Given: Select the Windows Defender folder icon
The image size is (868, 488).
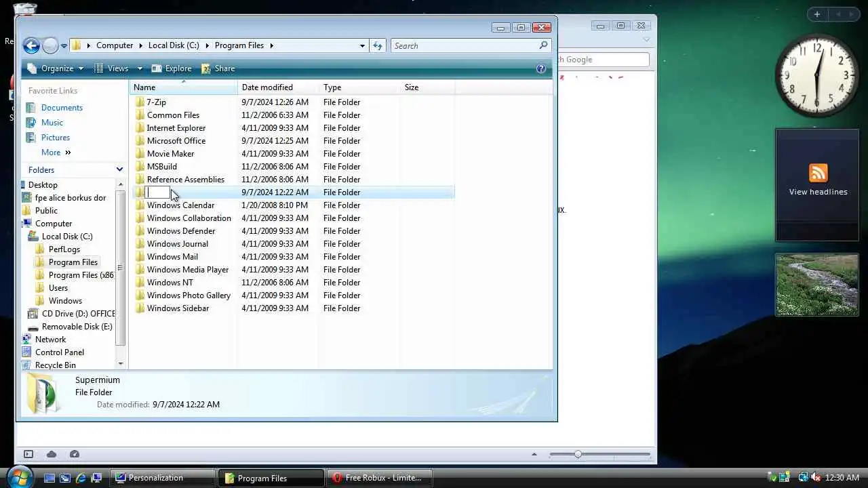Looking at the screenshot, I should pyautogui.click(x=140, y=231).
